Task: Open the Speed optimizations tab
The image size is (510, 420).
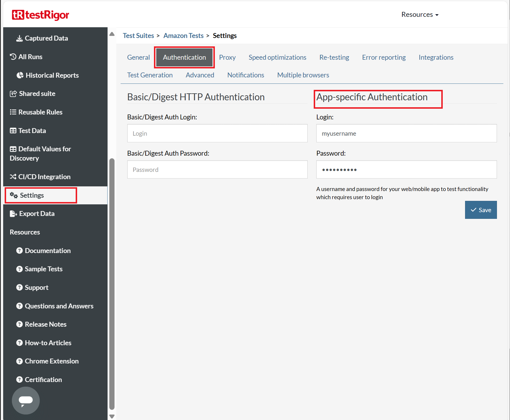Action: [x=277, y=57]
